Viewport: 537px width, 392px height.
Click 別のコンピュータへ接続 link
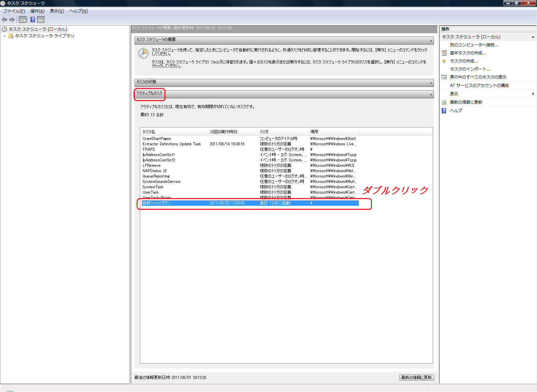click(x=474, y=45)
